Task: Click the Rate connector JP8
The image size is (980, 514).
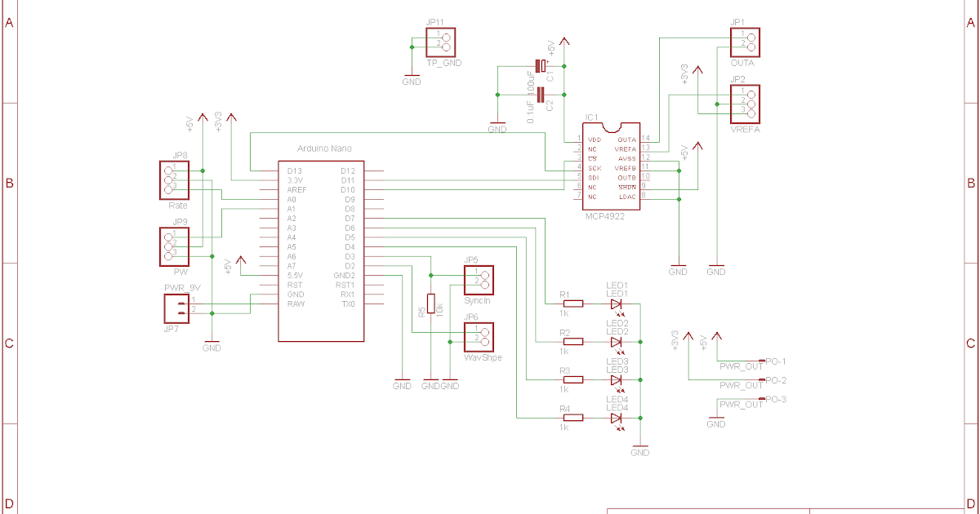Action: (x=174, y=178)
